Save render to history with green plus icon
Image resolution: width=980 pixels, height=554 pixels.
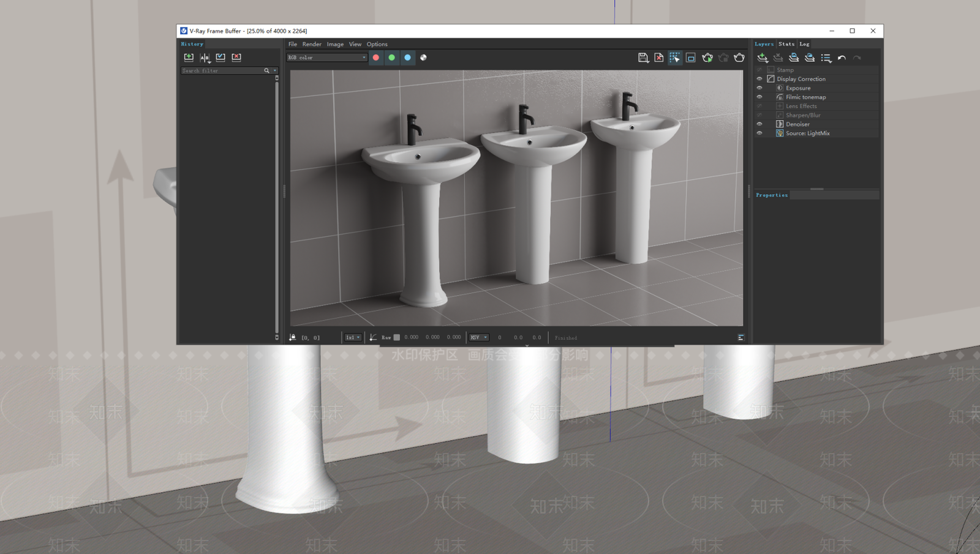(x=189, y=58)
